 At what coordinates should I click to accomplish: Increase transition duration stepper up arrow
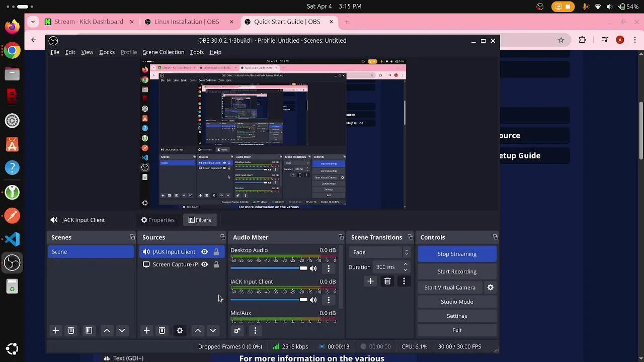pos(406,264)
